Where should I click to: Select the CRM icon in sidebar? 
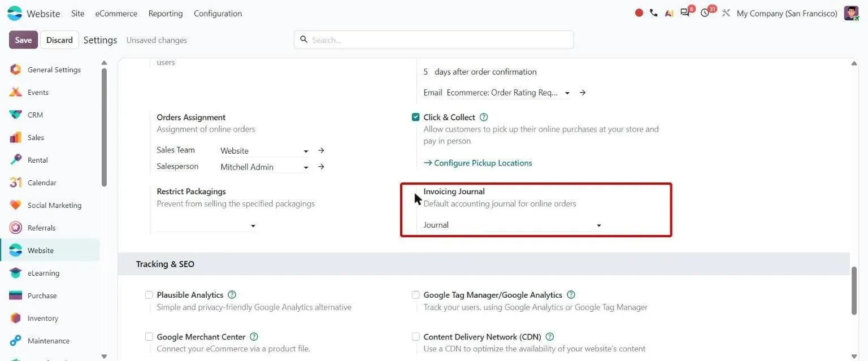(x=16, y=115)
